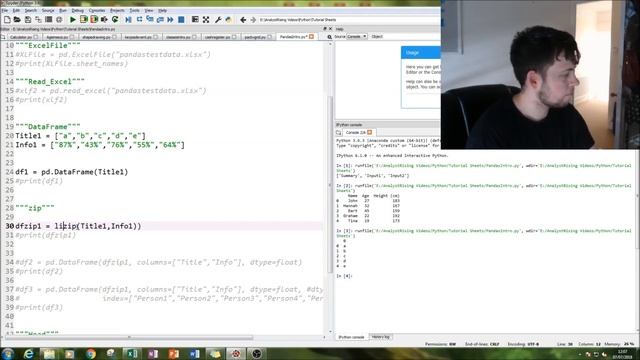This screenshot has height=360, width=640.
Task: Open the Consoles menu
Action: [97, 10]
